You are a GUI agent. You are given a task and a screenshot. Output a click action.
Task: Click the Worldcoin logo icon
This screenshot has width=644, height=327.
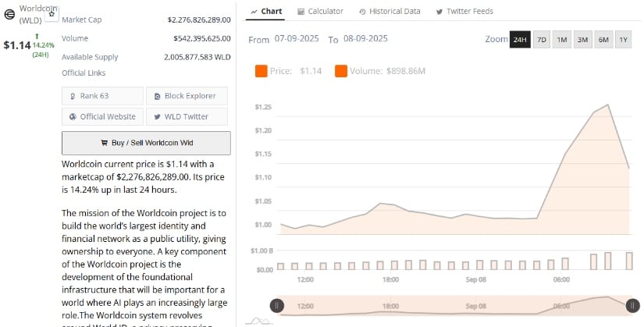point(9,15)
